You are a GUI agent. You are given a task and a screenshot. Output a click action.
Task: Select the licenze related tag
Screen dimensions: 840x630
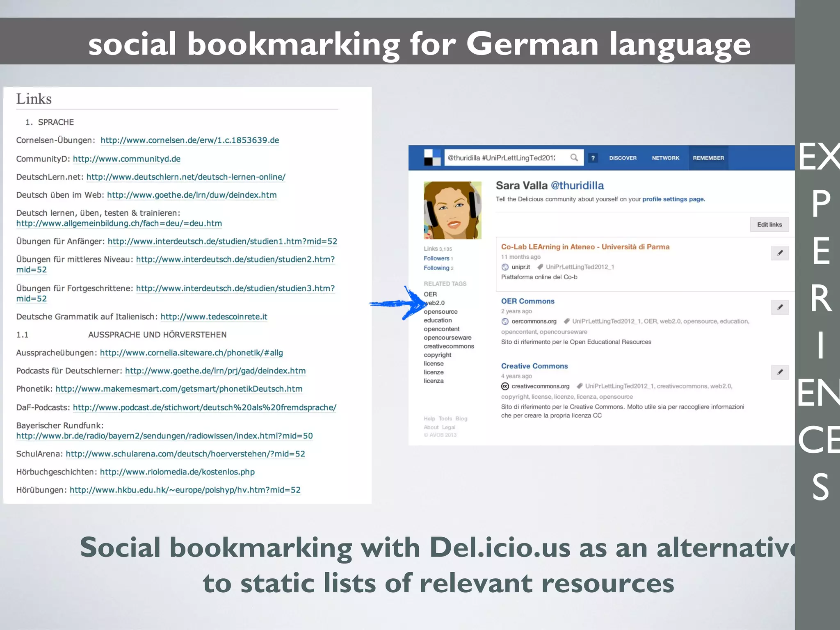(434, 372)
